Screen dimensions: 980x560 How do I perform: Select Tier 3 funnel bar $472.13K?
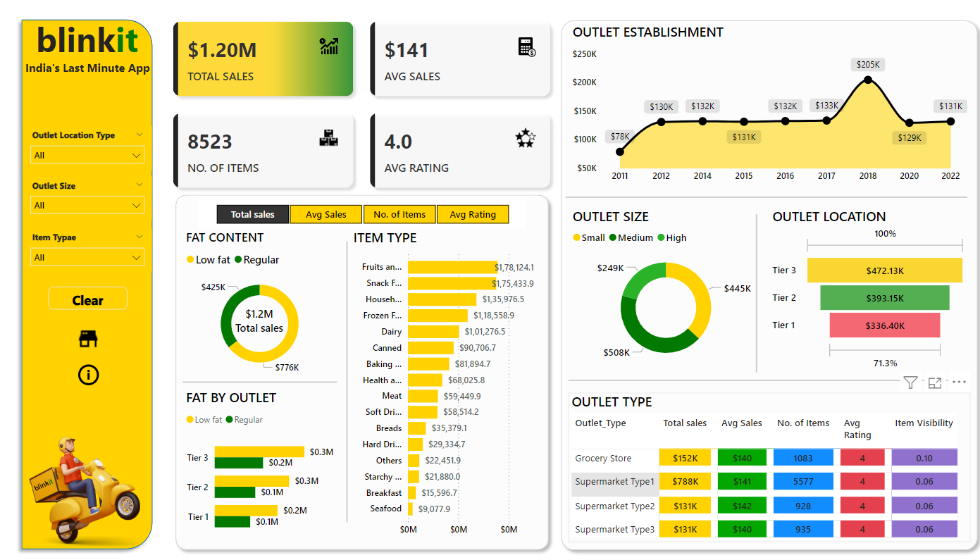(x=885, y=270)
